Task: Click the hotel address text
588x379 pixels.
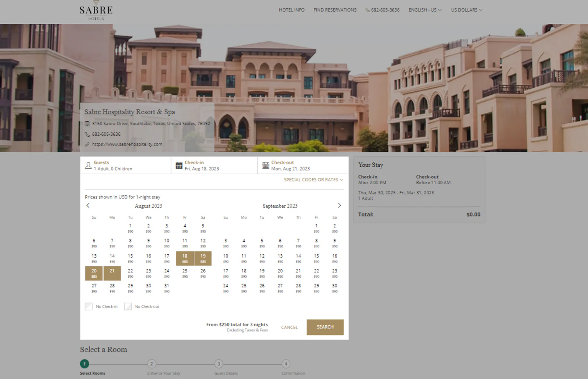Action: (151, 124)
